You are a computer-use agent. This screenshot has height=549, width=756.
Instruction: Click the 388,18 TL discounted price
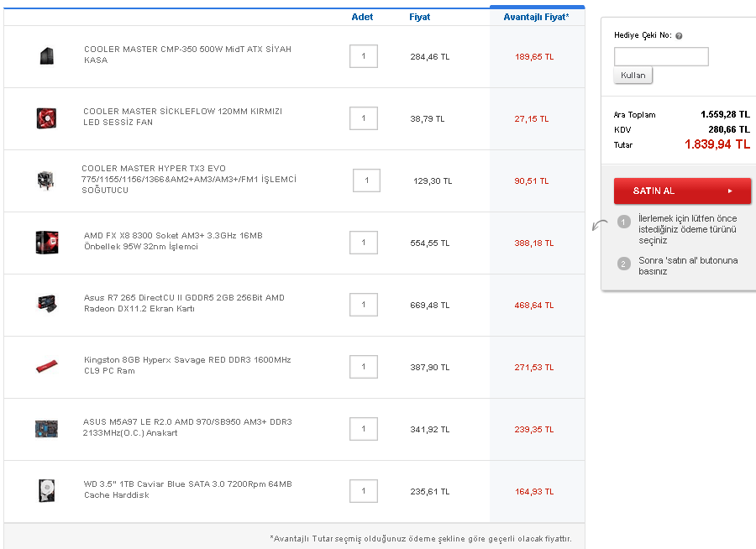tap(533, 243)
